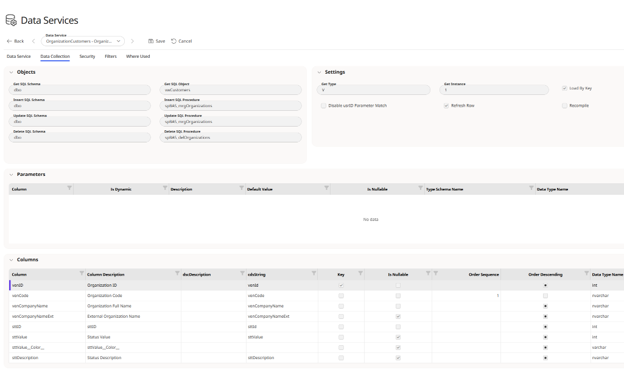Click the Get SQL Object input field
624x378 pixels.
[x=231, y=90]
